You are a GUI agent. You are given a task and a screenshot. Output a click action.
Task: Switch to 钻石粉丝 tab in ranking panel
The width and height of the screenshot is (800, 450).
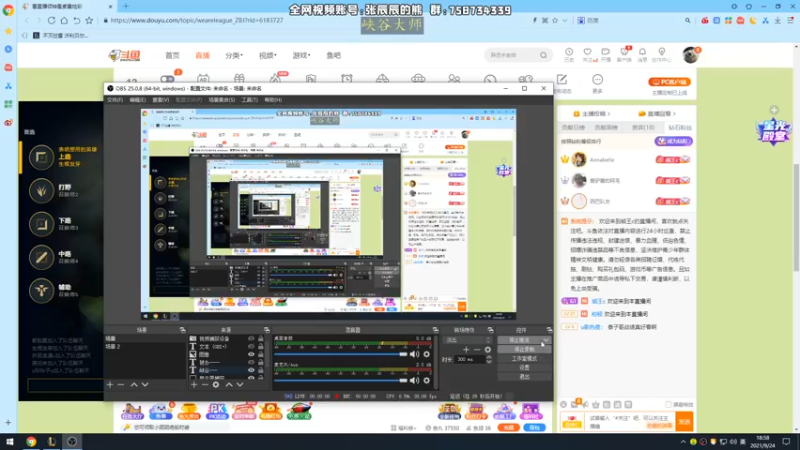coord(679,128)
